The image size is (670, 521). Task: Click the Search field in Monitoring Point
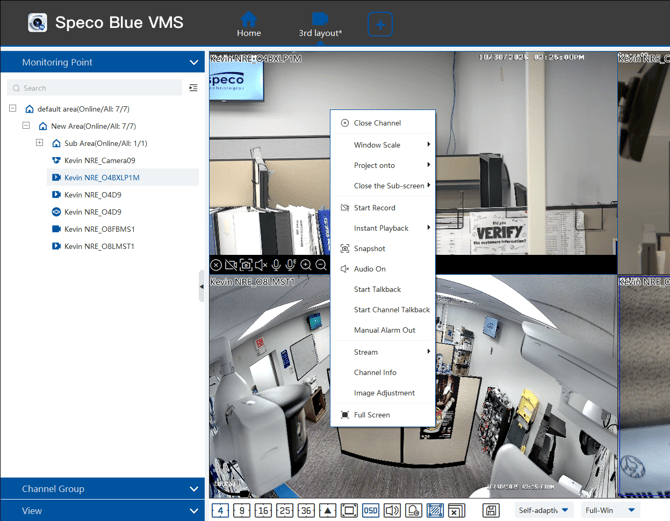pyautogui.click(x=95, y=88)
